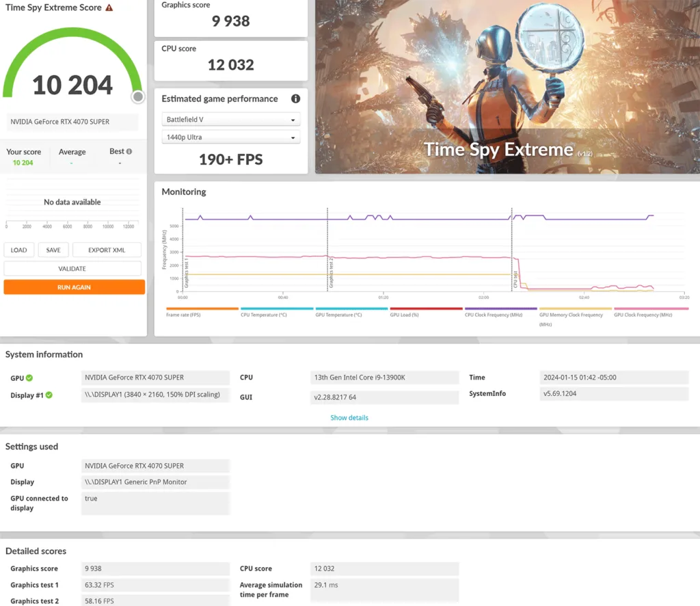Viewport: 700px width, 606px height.
Task: Click the detailed CPU score 12 032 value
Action: (384, 568)
